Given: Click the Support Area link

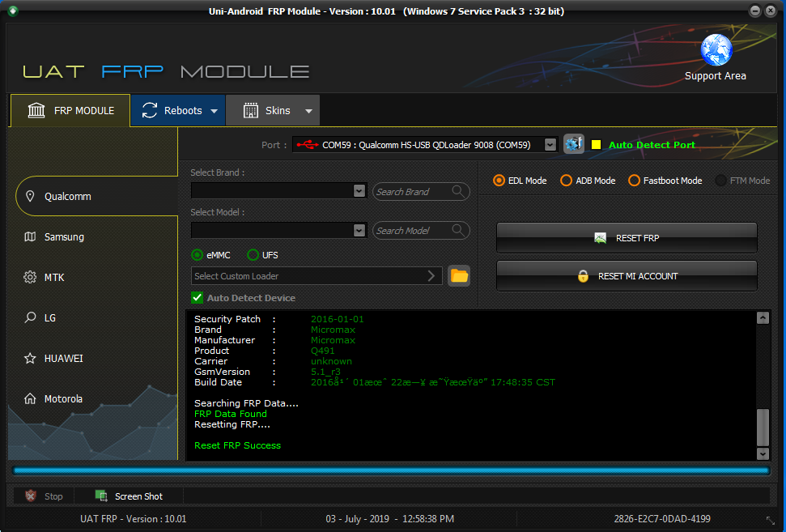Looking at the screenshot, I should pyautogui.click(x=716, y=76).
